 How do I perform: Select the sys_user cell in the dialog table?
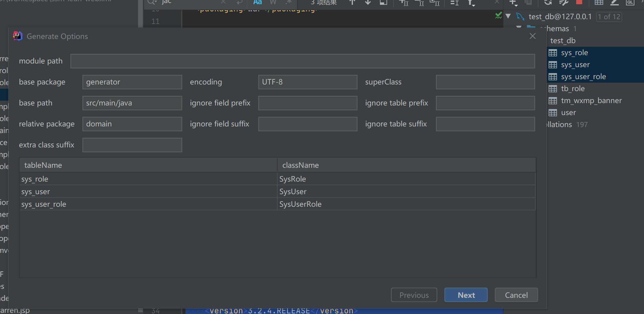pyautogui.click(x=148, y=191)
